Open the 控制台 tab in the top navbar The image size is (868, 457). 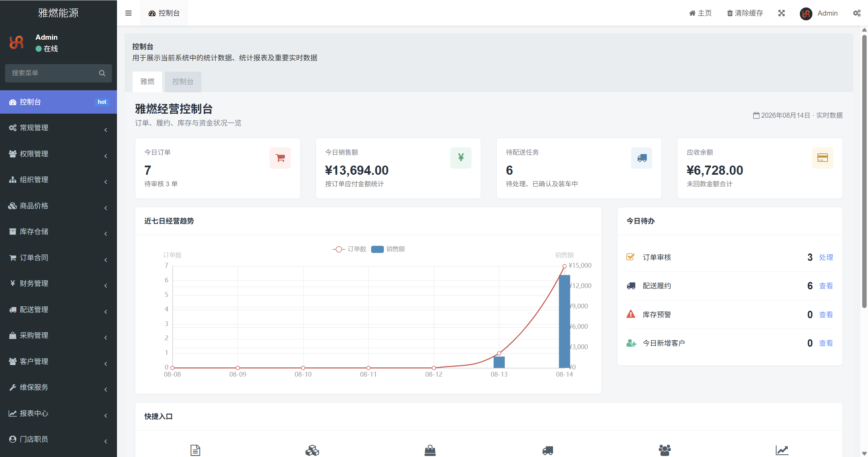point(164,13)
